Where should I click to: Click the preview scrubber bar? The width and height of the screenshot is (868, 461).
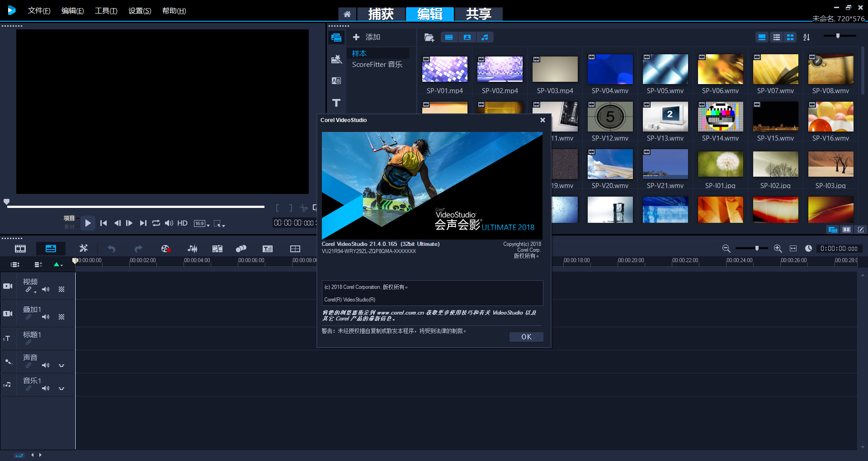click(x=136, y=207)
